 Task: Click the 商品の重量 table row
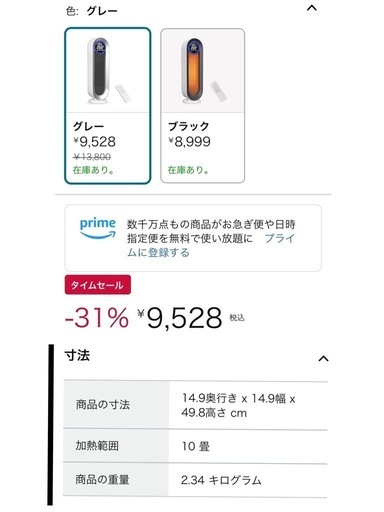coord(195,480)
